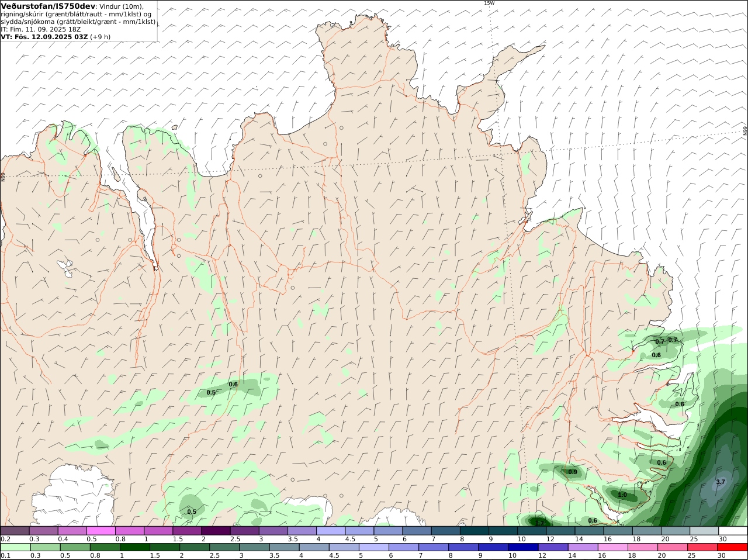
Task: Click the 0.9 precipitation value on the map
Action: tap(573, 472)
